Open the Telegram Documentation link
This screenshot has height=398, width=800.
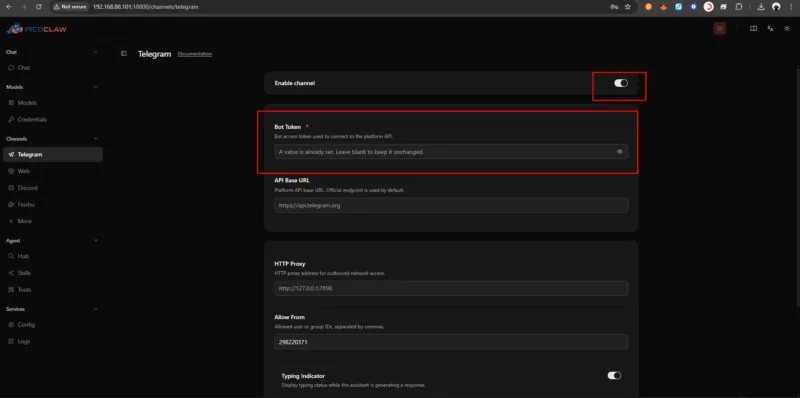(x=195, y=54)
